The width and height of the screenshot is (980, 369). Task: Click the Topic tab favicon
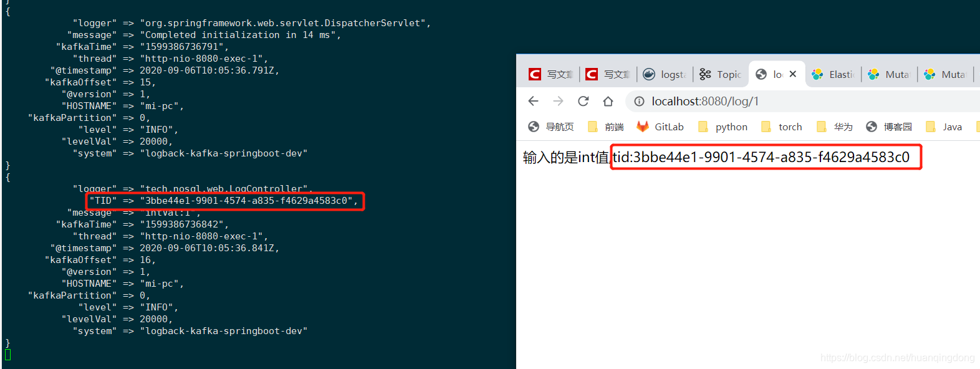pyautogui.click(x=705, y=74)
